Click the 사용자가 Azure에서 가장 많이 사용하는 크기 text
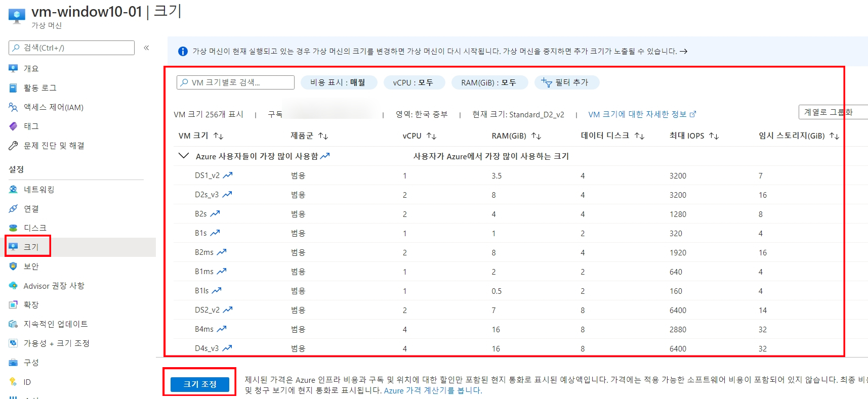Screen dimensions: 868x399 click(x=491, y=156)
